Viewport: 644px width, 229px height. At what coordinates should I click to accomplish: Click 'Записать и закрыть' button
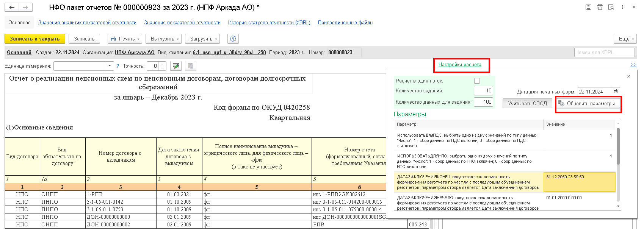point(34,39)
